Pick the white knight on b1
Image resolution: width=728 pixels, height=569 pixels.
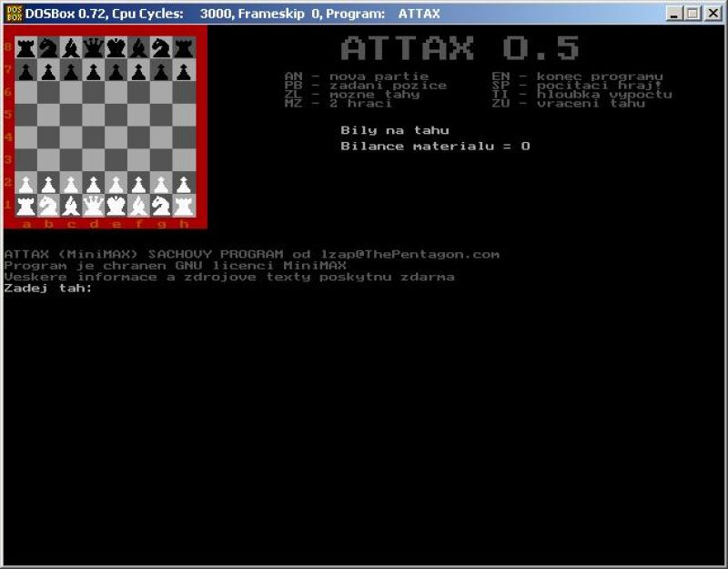coord(49,207)
